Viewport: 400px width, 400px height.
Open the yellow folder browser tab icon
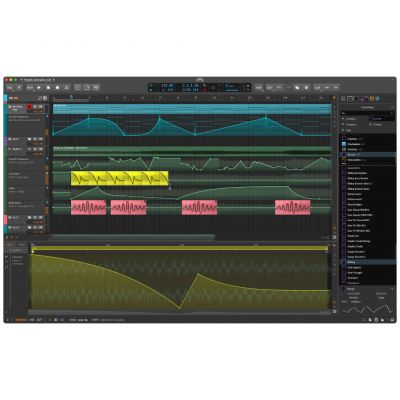(x=372, y=99)
